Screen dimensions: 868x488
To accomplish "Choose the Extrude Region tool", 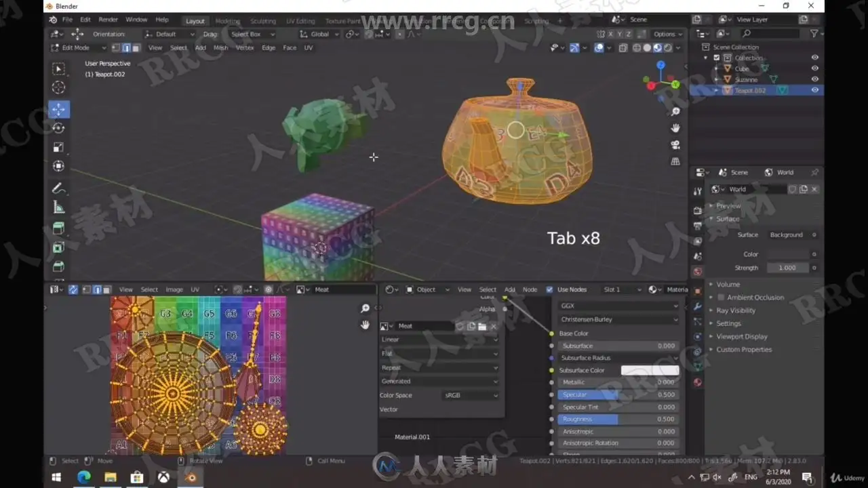I will point(59,228).
